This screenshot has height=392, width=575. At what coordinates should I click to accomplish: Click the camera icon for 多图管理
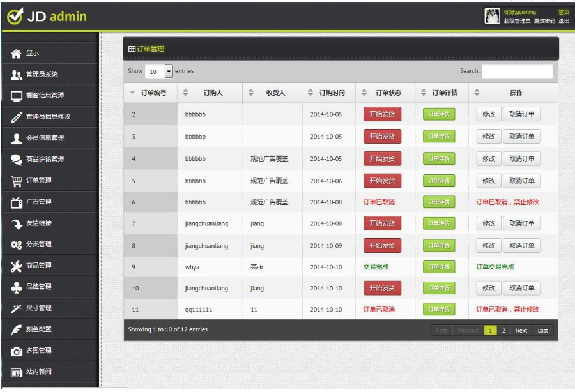pyautogui.click(x=16, y=351)
